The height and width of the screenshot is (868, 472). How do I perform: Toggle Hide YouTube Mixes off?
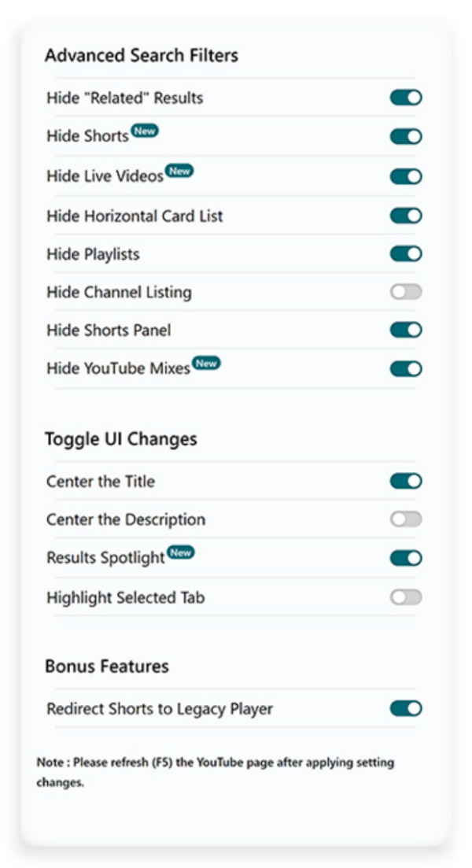[404, 368]
